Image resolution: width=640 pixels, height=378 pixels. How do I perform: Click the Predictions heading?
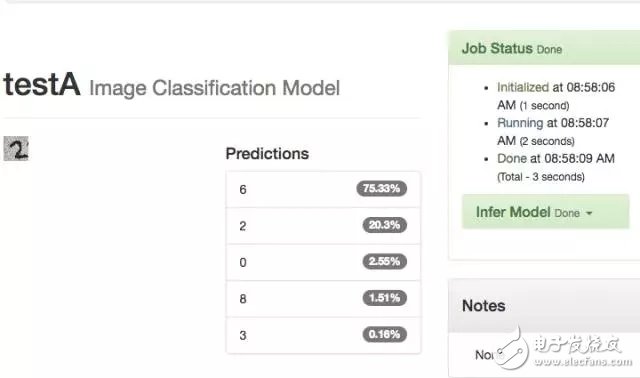click(267, 154)
